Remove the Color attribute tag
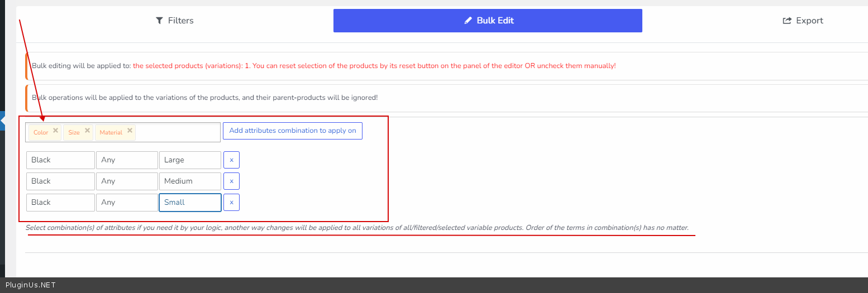 tap(55, 131)
